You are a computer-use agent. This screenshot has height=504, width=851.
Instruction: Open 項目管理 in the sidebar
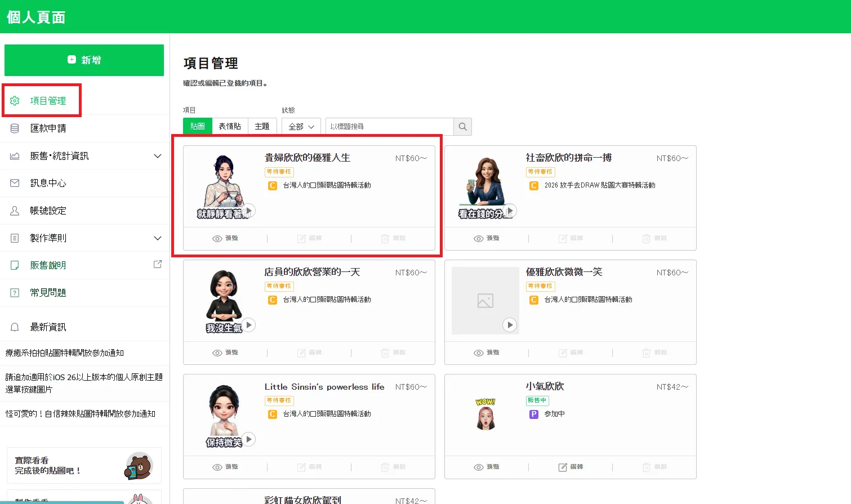[x=48, y=101]
